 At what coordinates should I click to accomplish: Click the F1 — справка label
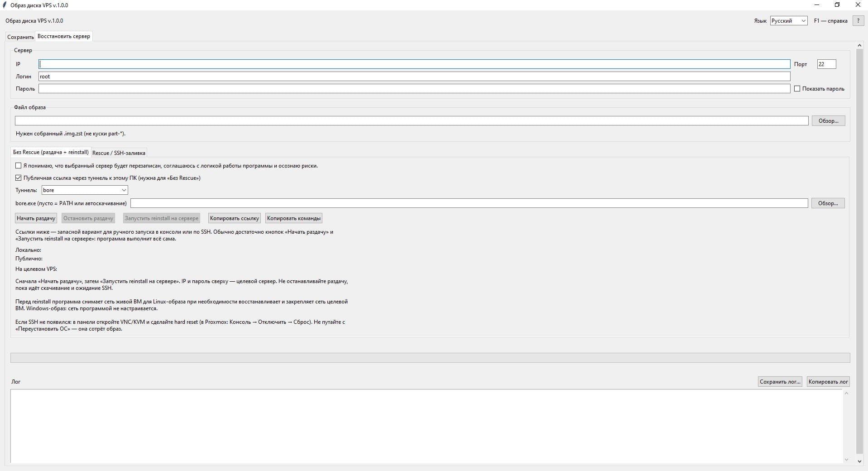(x=830, y=21)
